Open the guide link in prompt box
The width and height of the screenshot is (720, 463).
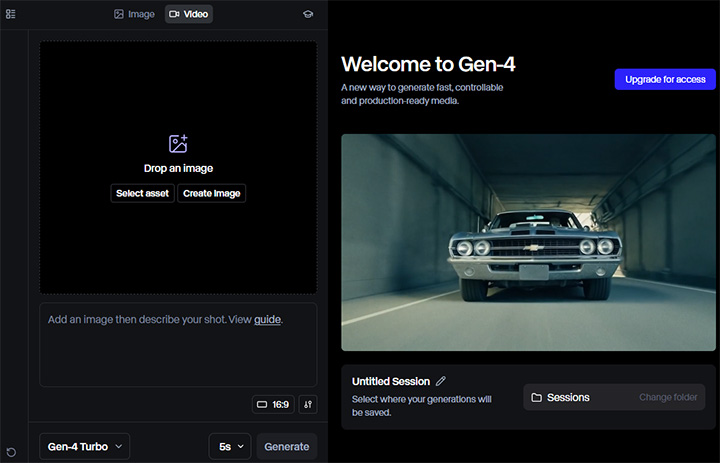(x=267, y=320)
